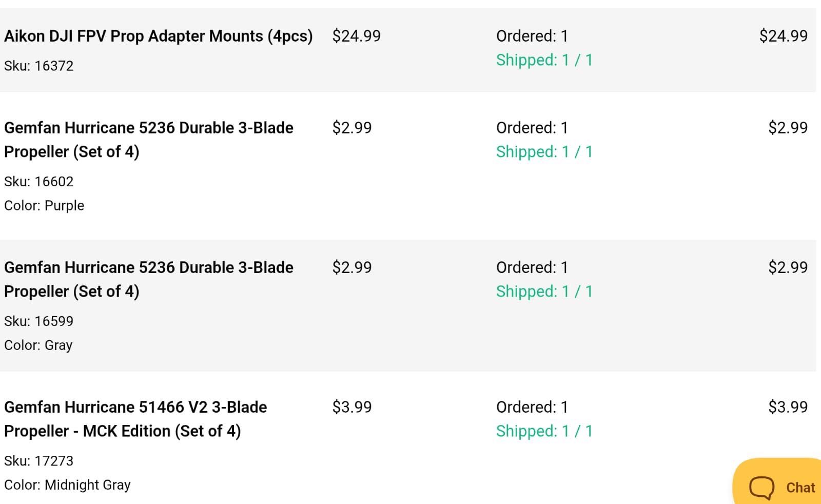The width and height of the screenshot is (821, 504).
Task: Click Sku: 16372 text
Action: click(39, 66)
